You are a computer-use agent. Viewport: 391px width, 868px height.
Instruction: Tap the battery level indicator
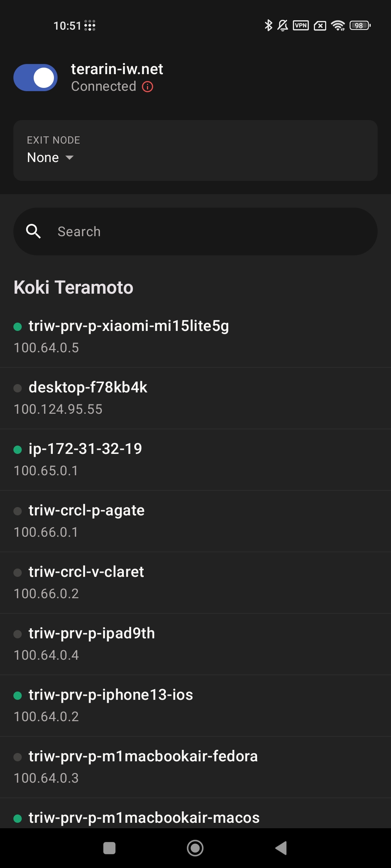pos(360,25)
